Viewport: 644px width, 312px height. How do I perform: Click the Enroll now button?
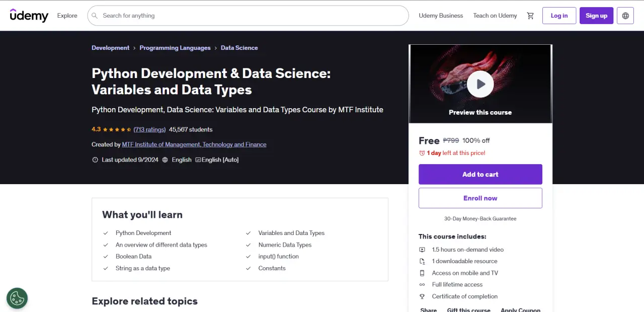coord(480,198)
